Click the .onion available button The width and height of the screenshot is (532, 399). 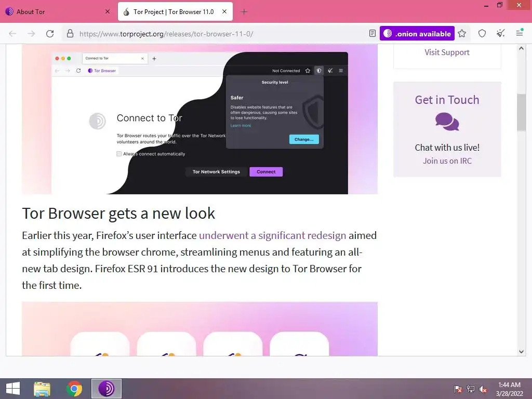(417, 33)
